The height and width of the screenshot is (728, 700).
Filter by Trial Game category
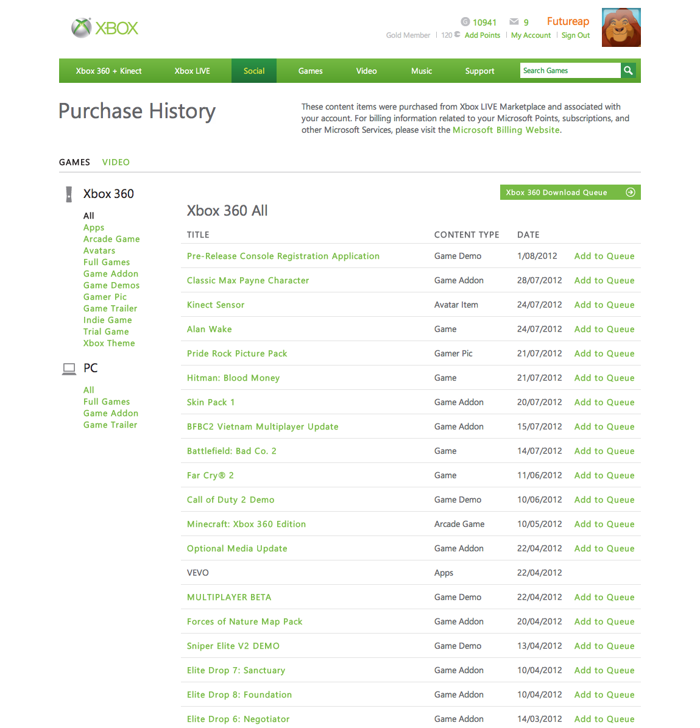(106, 332)
